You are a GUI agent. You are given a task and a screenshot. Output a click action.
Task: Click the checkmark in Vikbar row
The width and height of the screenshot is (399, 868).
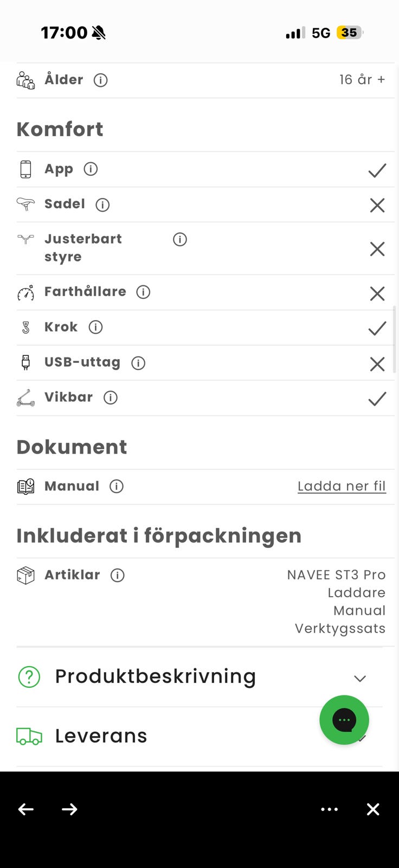click(377, 399)
